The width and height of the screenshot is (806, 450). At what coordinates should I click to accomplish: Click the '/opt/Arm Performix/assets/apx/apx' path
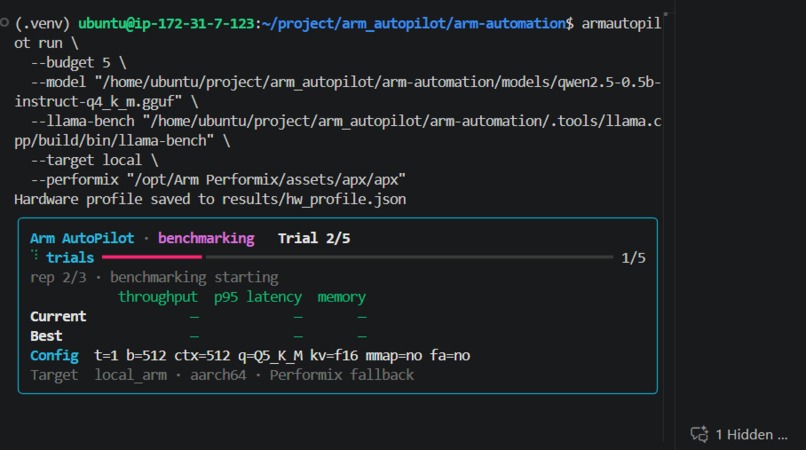click(x=266, y=180)
